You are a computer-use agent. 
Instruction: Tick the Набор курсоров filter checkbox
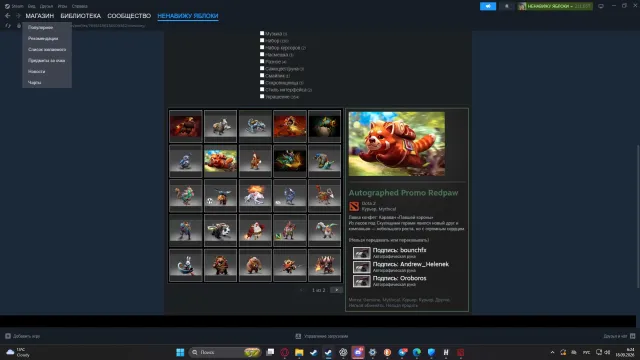262,47
